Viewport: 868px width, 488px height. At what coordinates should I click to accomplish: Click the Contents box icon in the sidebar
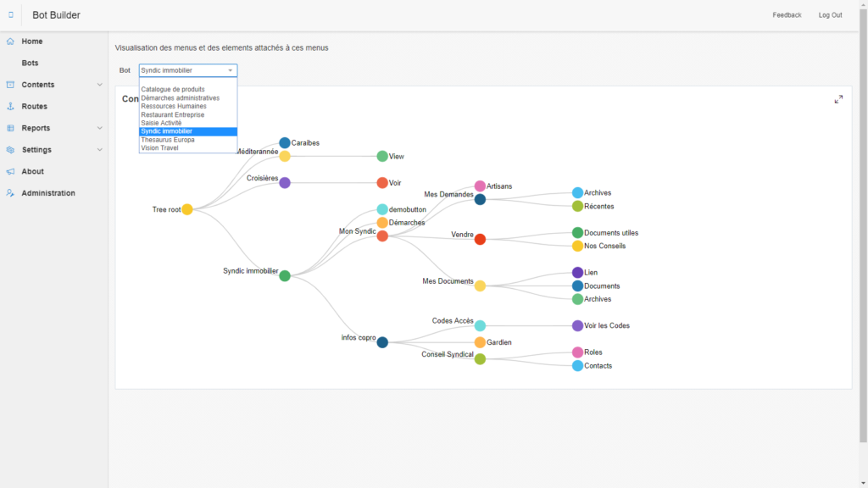(10, 85)
